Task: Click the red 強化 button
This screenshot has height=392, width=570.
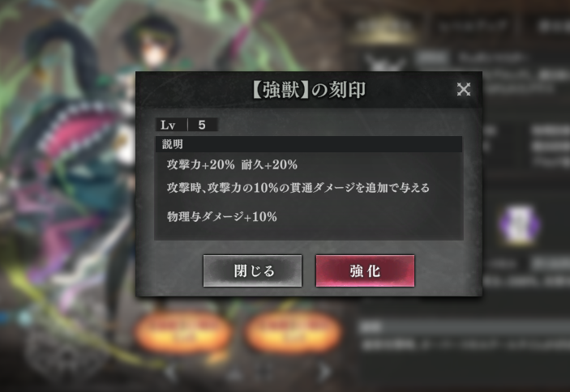Action: 365,271
